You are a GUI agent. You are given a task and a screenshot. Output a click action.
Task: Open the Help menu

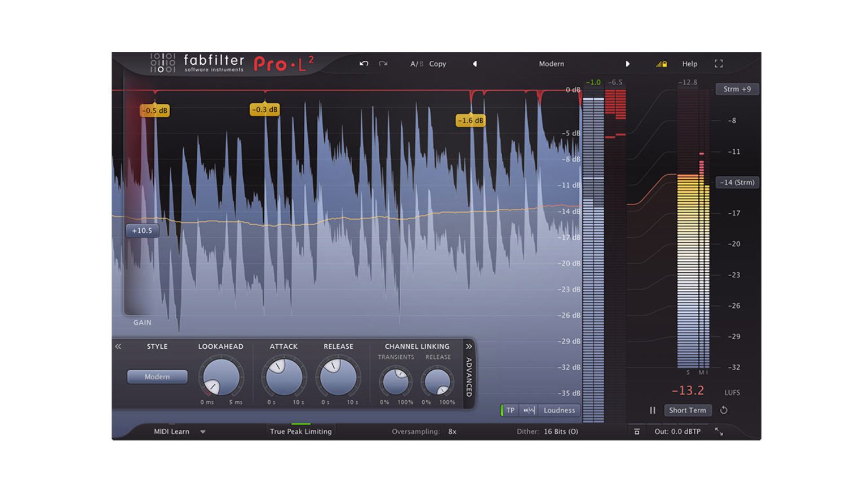pyautogui.click(x=690, y=64)
